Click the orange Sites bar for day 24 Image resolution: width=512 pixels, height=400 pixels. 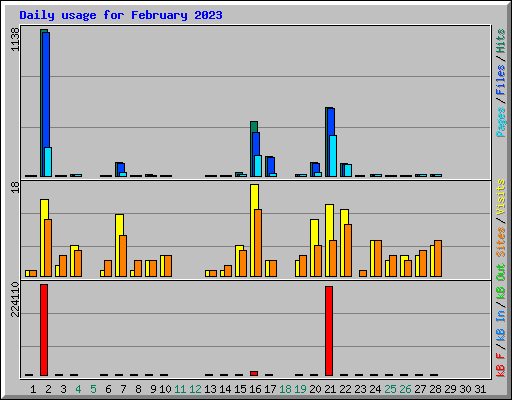[x=378, y=259]
